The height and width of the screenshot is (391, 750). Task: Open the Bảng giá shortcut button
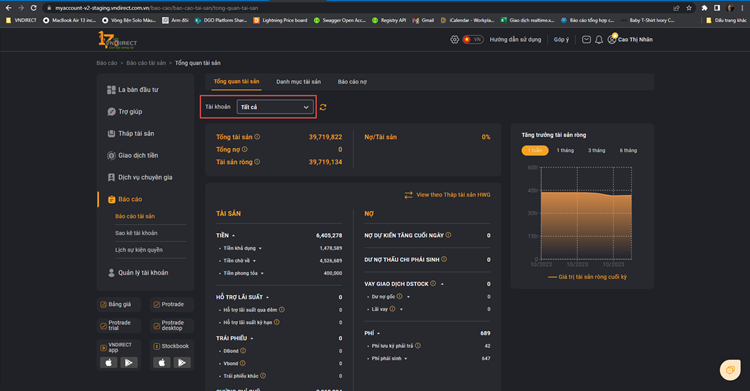pos(119,304)
